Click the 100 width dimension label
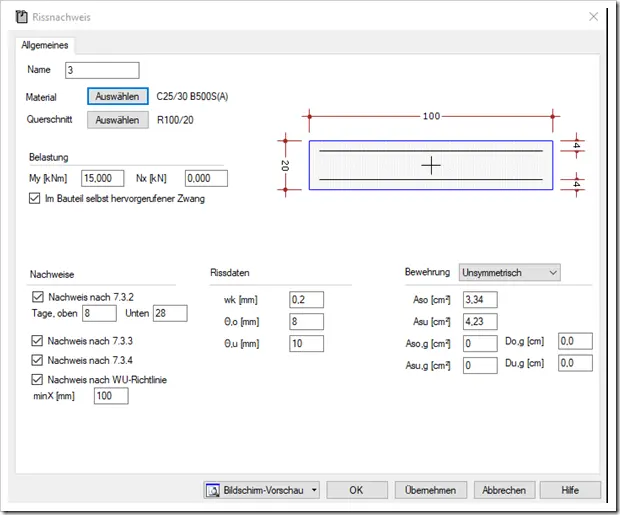620x515 pixels. pos(431,116)
